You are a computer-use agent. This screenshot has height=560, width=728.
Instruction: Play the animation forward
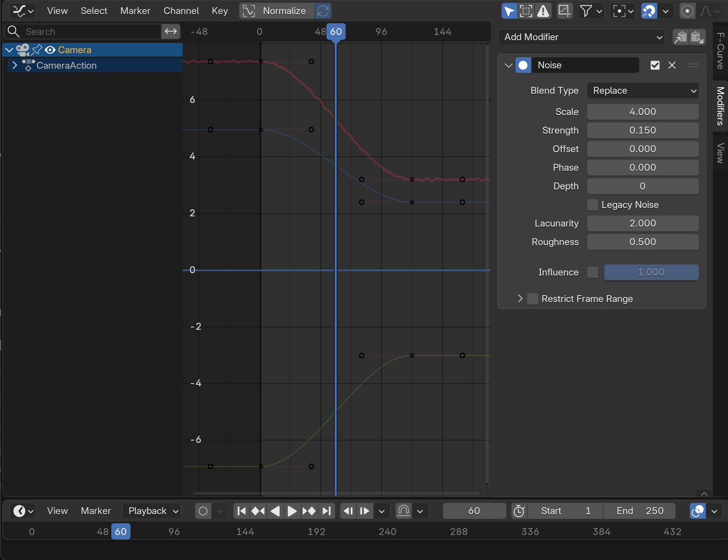[292, 511]
